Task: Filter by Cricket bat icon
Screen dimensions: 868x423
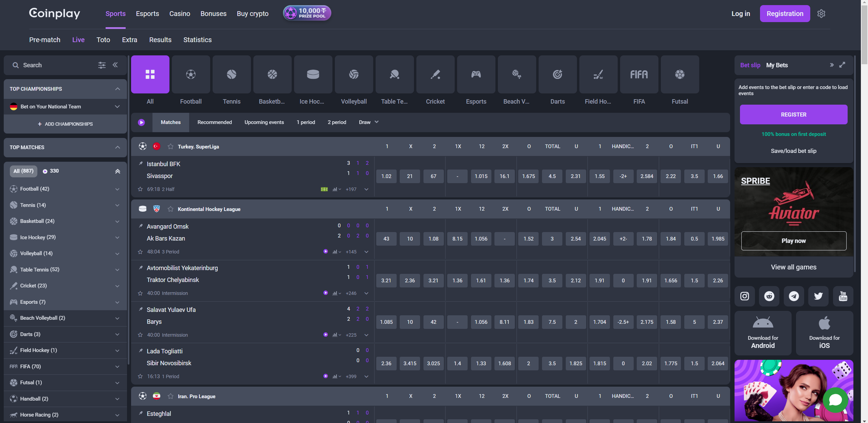Action: point(435,74)
